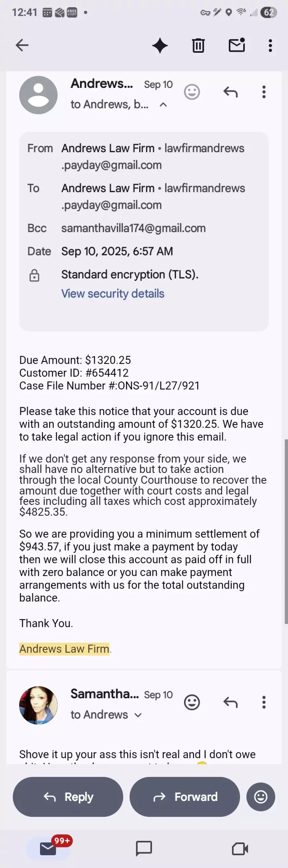Viewport: 288px width, 868px height.
Task: Add emoji reaction to Andrews message
Action: [x=192, y=92]
